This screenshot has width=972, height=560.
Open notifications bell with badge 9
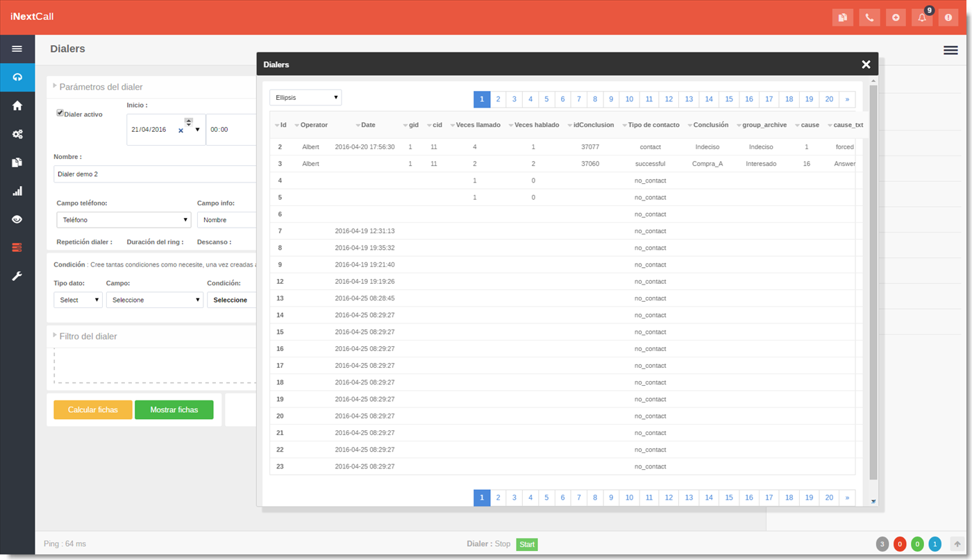[922, 17]
